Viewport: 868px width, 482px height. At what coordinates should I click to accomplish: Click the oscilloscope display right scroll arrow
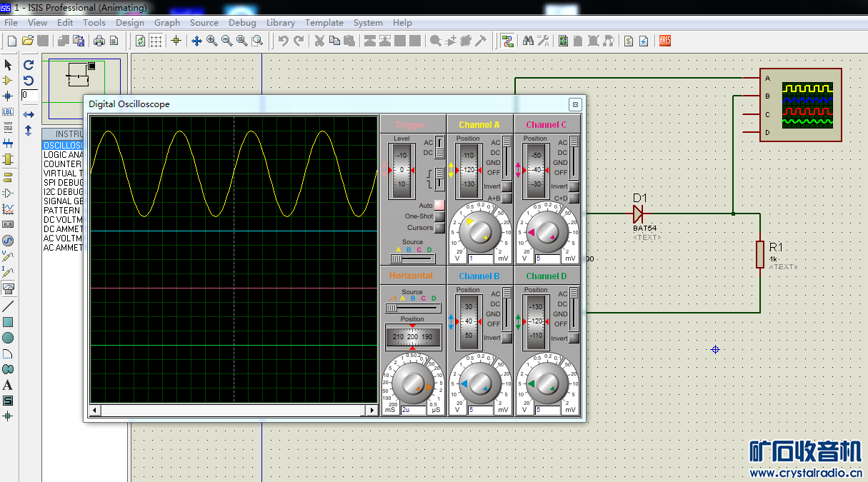pyautogui.click(x=371, y=411)
